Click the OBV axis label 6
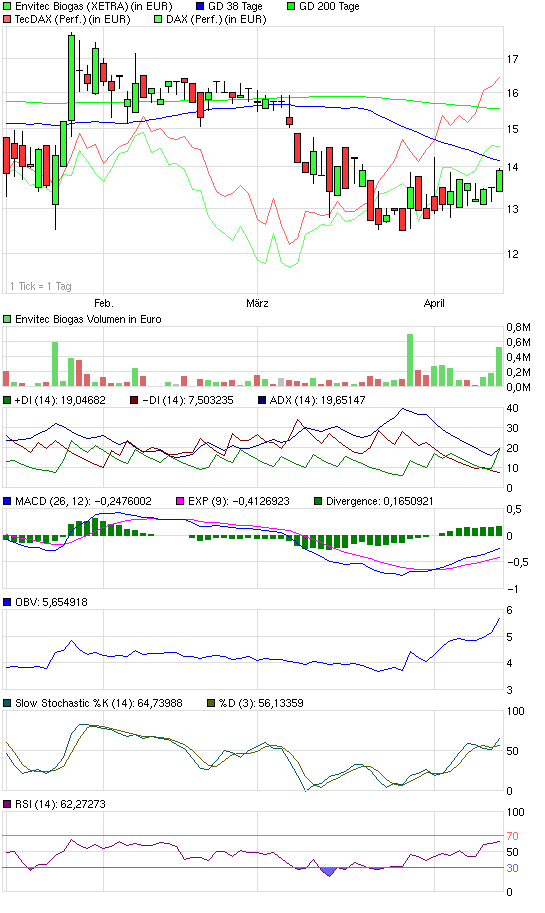 click(x=509, y=610)
